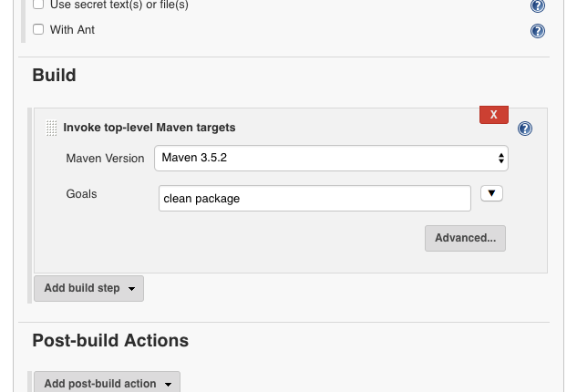
Task: Open help for With Ant option
Action: tap(538, 31)
